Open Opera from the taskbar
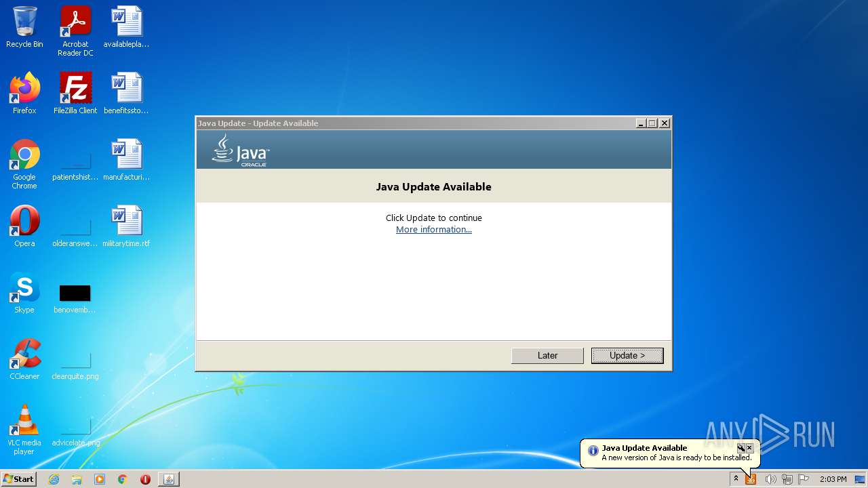 pyautogui.click(x=145, y=479)
